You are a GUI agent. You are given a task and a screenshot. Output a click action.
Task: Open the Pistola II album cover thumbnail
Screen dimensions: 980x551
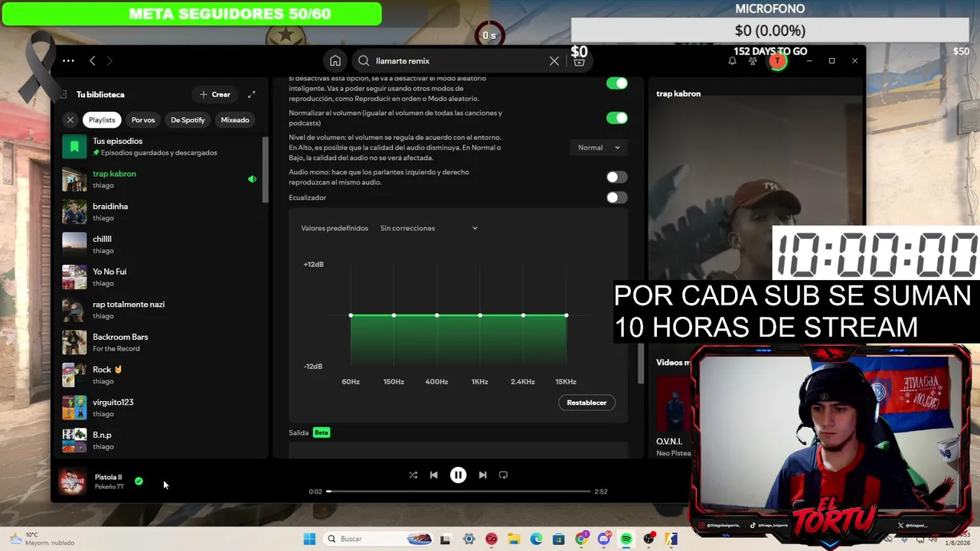point(73,482)
